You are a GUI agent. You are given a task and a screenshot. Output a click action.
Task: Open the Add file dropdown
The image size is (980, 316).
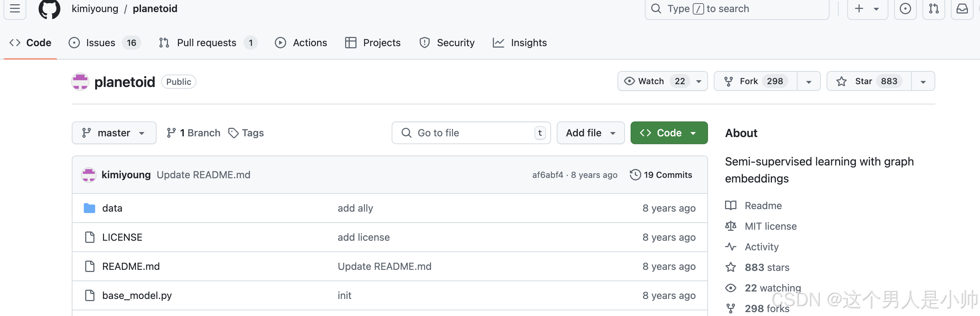tap(590, 133)
